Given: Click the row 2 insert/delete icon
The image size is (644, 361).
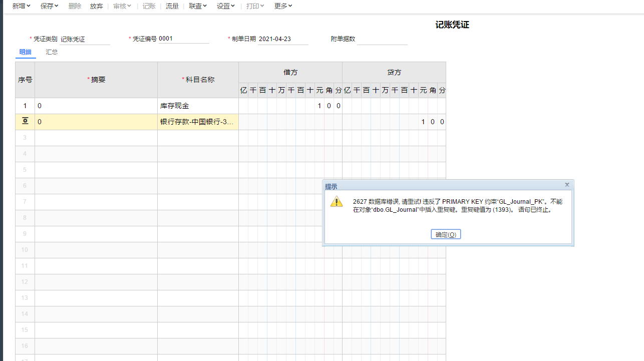Looking at the screenshot, I should (25, 122).
